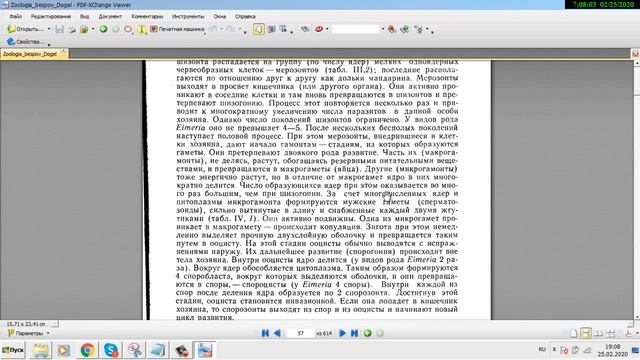
Task: Click vertical scrollbar of the document
Action: point(637,190)
